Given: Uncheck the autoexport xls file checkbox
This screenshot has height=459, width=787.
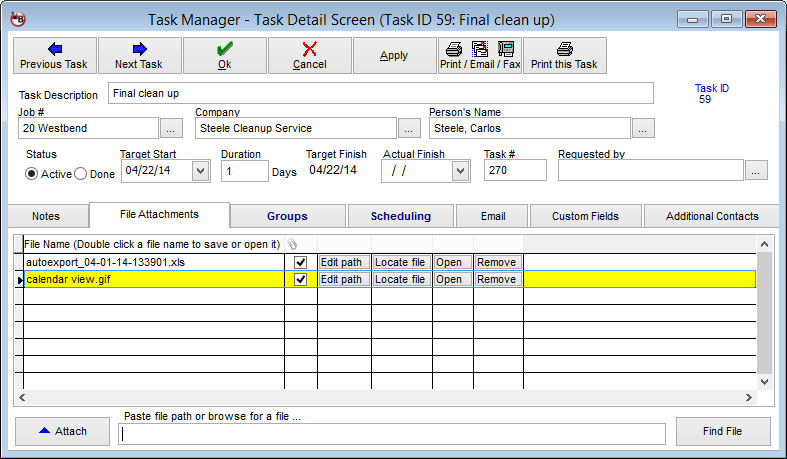Looking at the screenshot, I should tap(300, 262).
